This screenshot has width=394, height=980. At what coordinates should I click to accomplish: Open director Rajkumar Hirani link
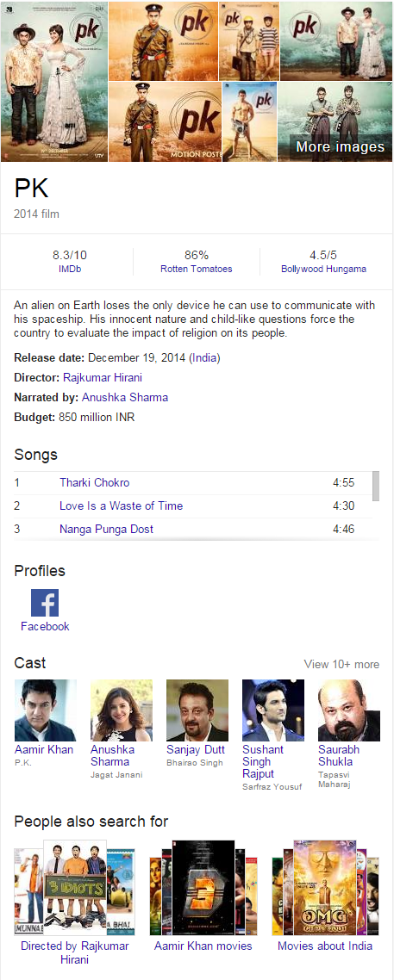[x=102, y=377]
